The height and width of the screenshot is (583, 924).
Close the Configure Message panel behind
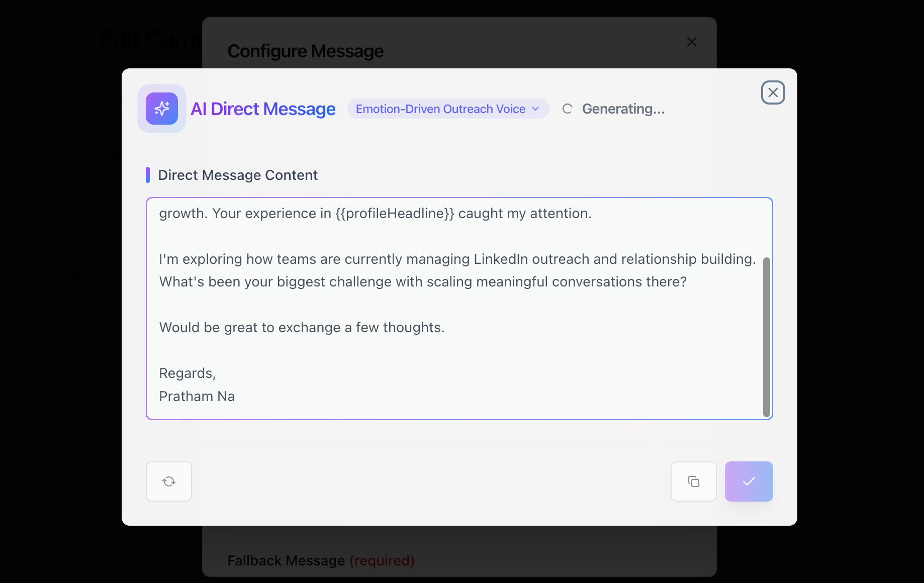pyautogui.click(x=692, y=42)
